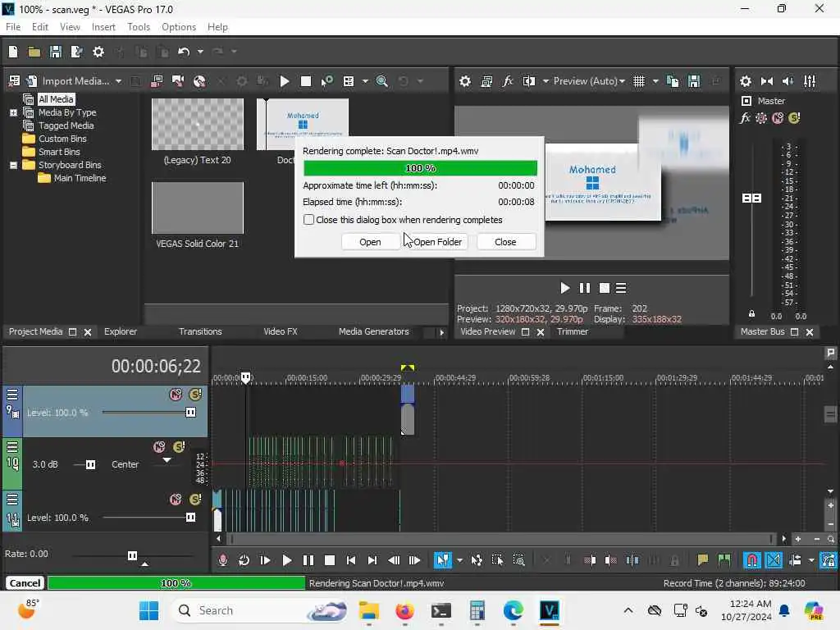The height and width of the screenshot is (630, 840).
Task: Click Open button in render dialog
Action: tap(370, 242)
